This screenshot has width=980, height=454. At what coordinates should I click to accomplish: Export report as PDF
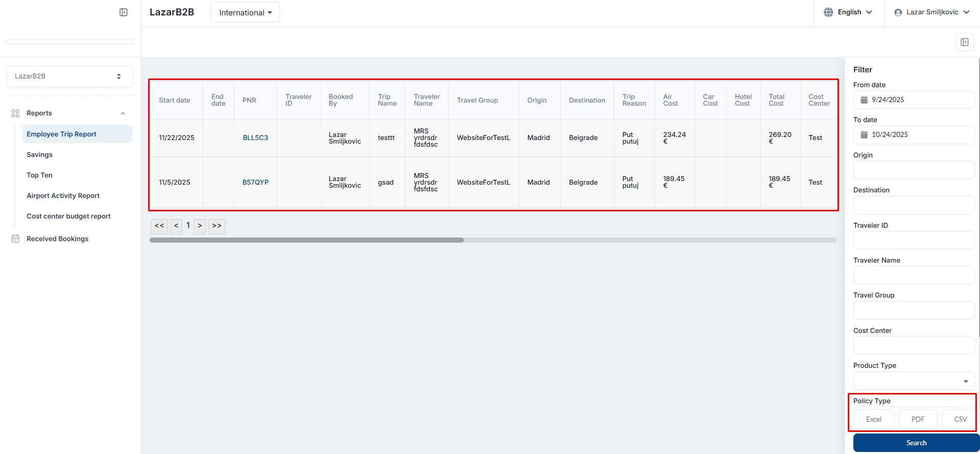(x=918, y=419)
